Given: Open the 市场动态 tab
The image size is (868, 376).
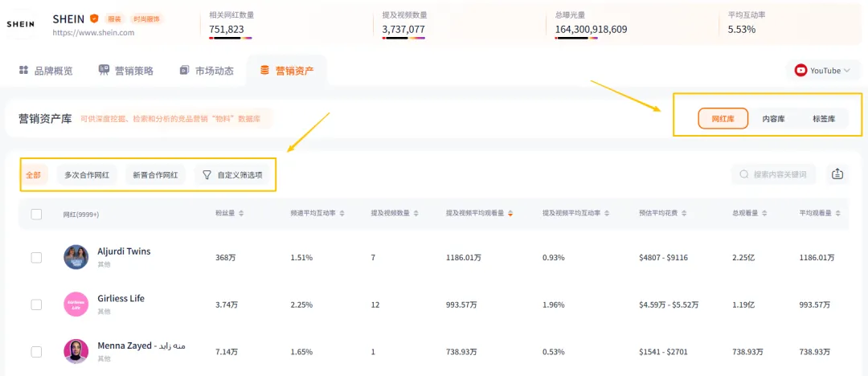Looking at the screenshot, I should (207, 71).
